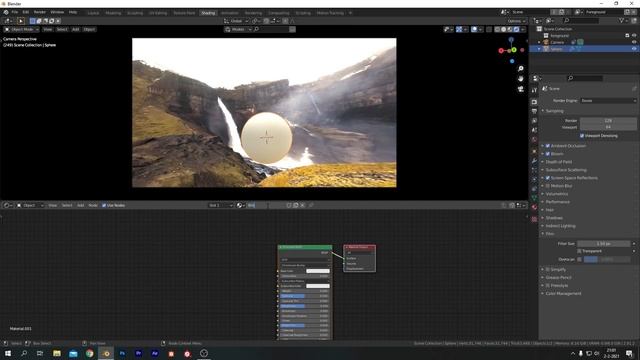Enable Film Transparent checkbox

coord(579,251)
